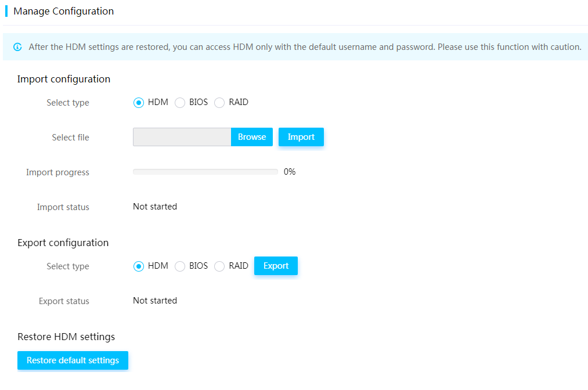
Task: Click the Export status label
Action: (x=64, y=301)
